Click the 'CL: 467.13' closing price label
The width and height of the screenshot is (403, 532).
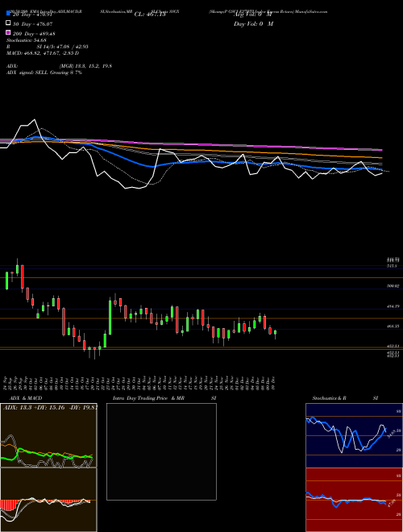pos(150,15)
